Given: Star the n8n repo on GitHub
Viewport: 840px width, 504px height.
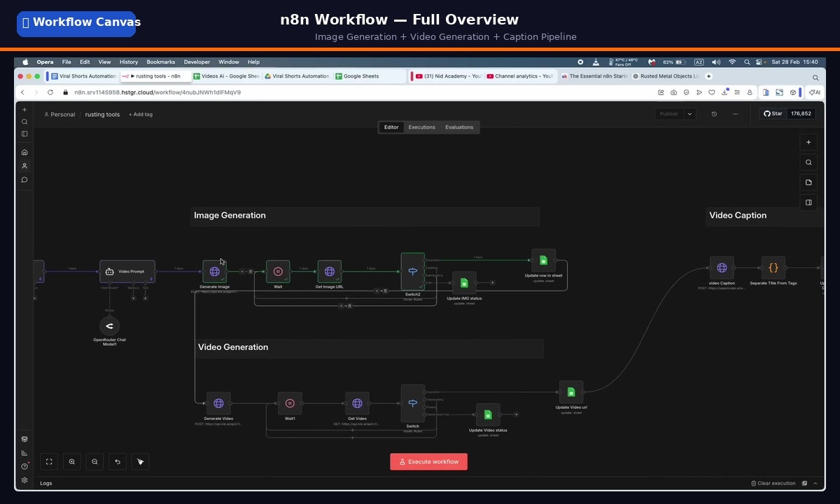Looking at the screenshot, I should click(772, 113).
